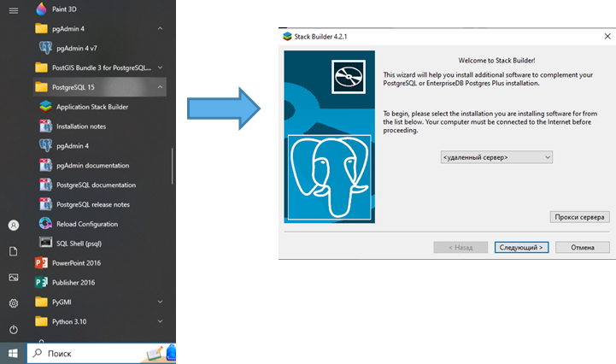This screenshot has width=616, height=364.
Task: Open Start menu hamburger icon
Action: click(14, 10)
